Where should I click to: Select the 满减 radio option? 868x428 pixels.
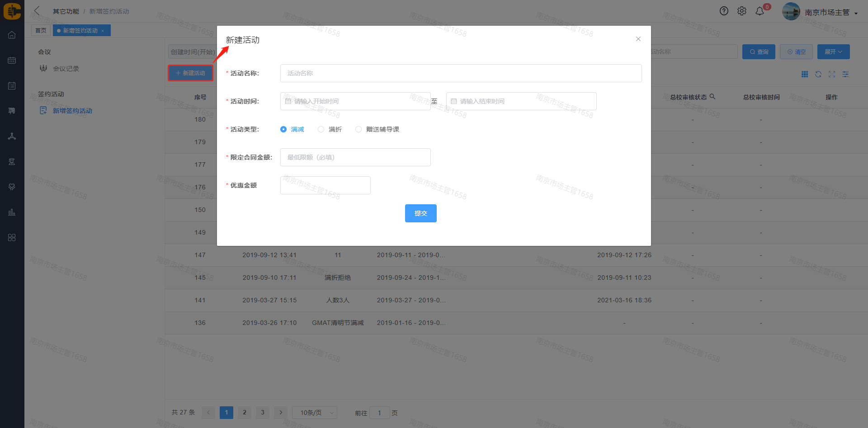(283, 129)
